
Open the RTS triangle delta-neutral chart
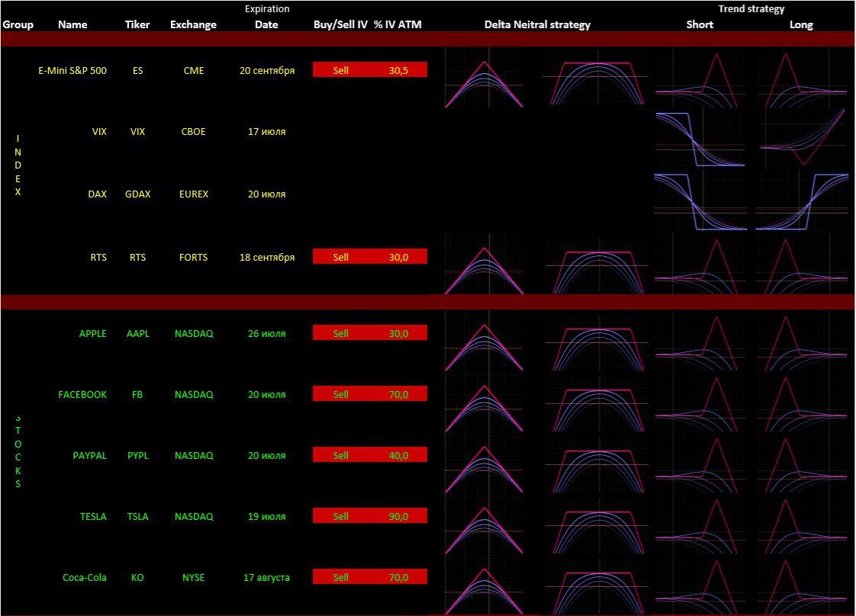(484, 264)
